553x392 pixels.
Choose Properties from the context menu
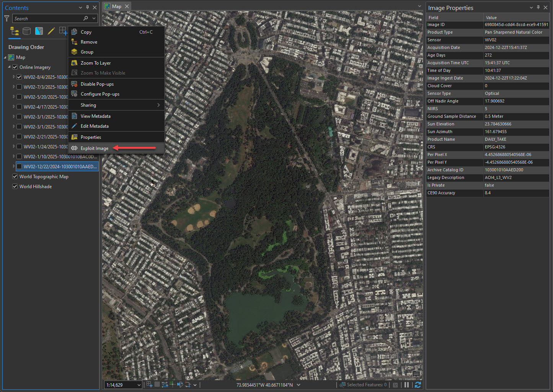pyautogui.click(x=116, y=137)
